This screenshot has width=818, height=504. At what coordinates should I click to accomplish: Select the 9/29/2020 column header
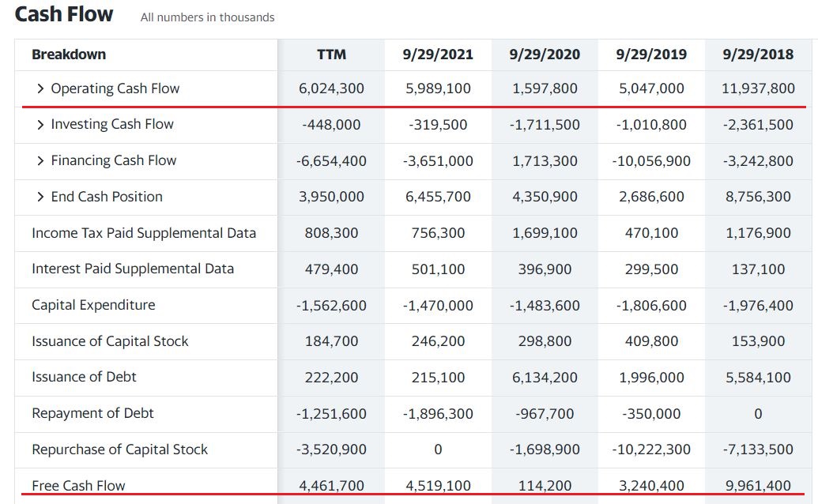point(545,55)
